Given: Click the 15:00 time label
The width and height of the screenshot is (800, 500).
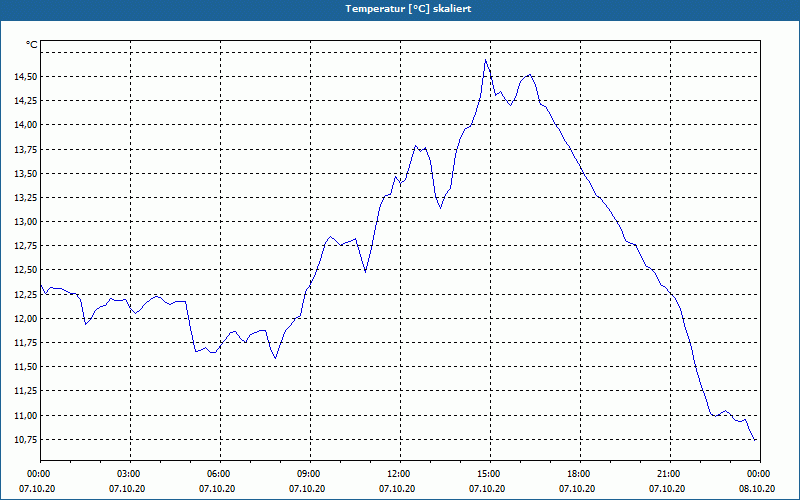Looking at the screenshot, I should click(490, 474).
